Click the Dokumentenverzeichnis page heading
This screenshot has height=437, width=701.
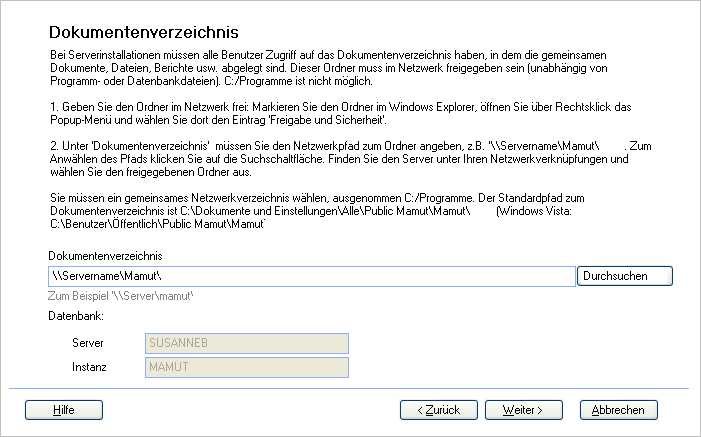pos(144,32)
